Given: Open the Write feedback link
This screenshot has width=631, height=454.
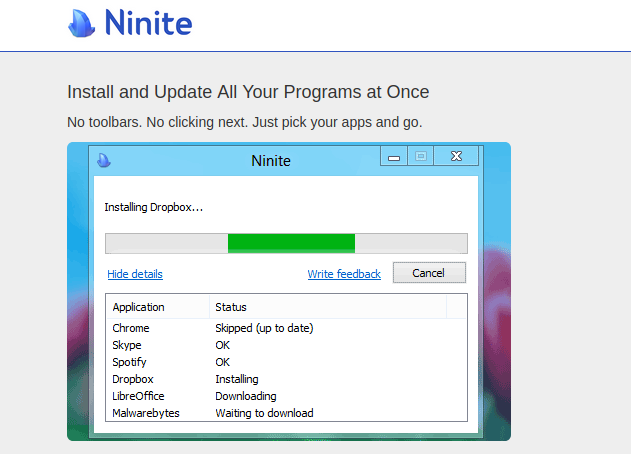Looking at the screenshot, I should 344,274.
